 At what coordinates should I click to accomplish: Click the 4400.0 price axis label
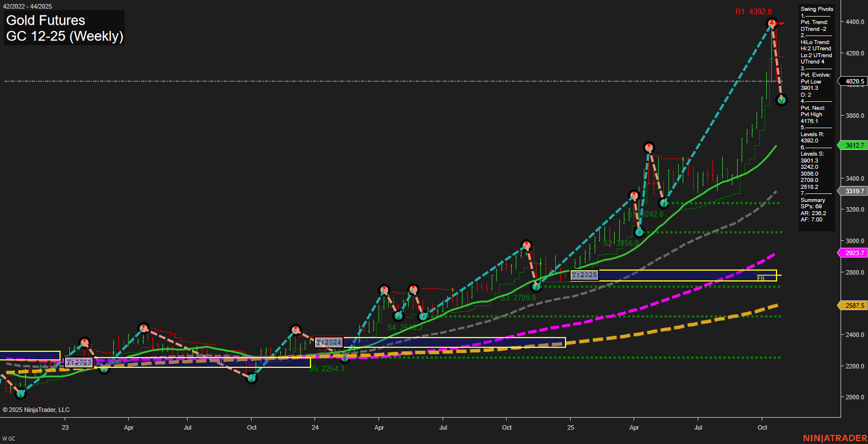click(x=854, y=22)
